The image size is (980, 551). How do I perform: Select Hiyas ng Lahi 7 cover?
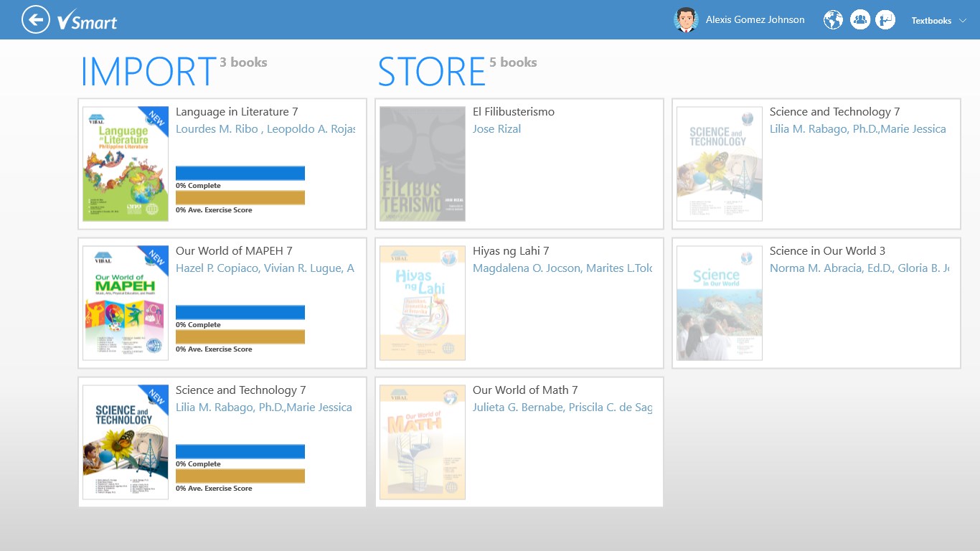(x=423, y=303)
